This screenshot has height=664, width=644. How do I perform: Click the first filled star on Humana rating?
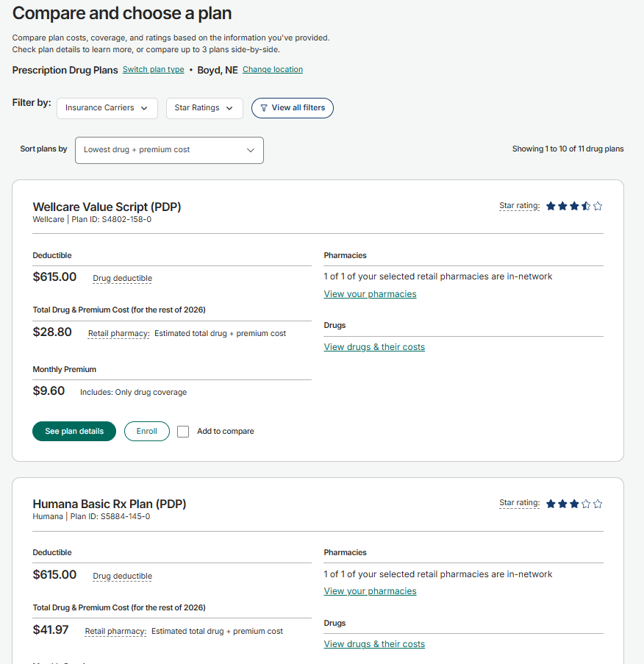click(x=551, y=504)
